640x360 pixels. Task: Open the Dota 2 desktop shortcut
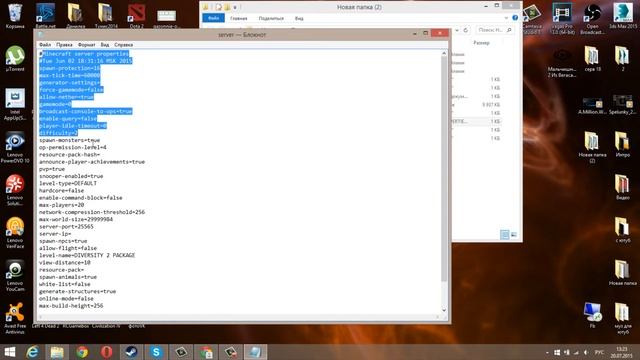(x=136, y=16)
